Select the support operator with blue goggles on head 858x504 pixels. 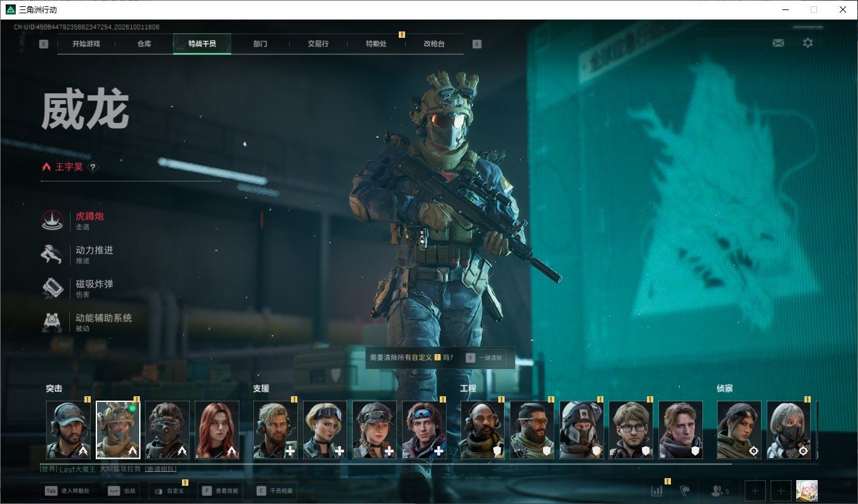[424, 430]
